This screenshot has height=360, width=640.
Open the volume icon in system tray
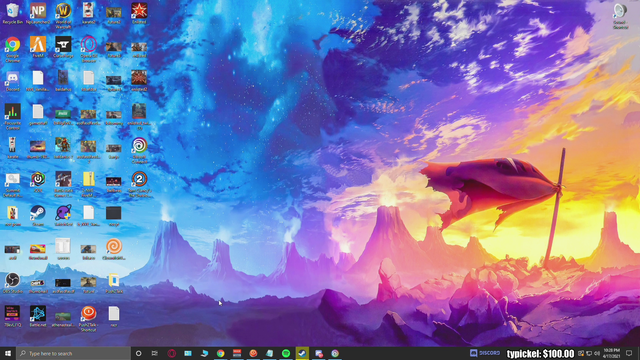click(597, 353)
